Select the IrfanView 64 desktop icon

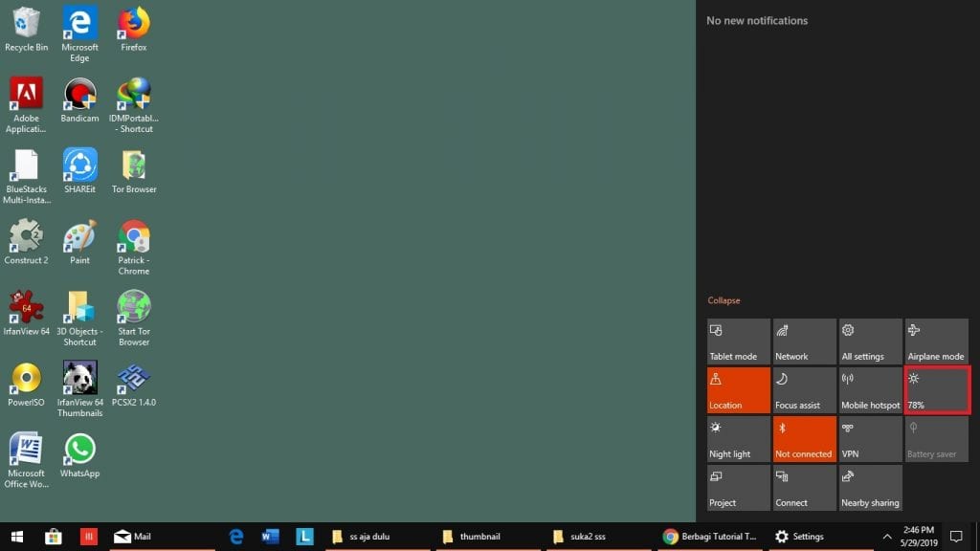26,314
